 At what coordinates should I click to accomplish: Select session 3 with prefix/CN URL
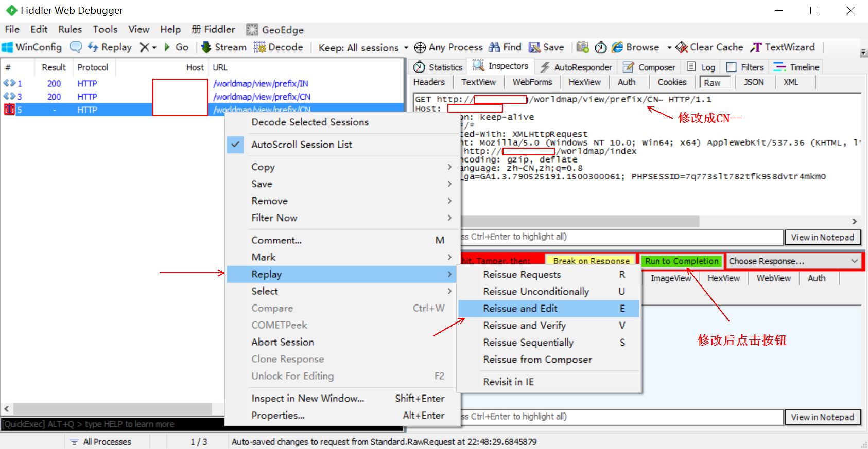click(x=202, y=97)
